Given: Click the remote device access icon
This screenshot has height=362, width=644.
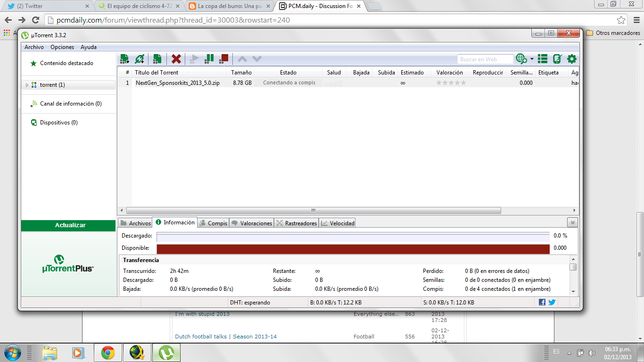Looking at the screenshot, I should click(557, 59).
